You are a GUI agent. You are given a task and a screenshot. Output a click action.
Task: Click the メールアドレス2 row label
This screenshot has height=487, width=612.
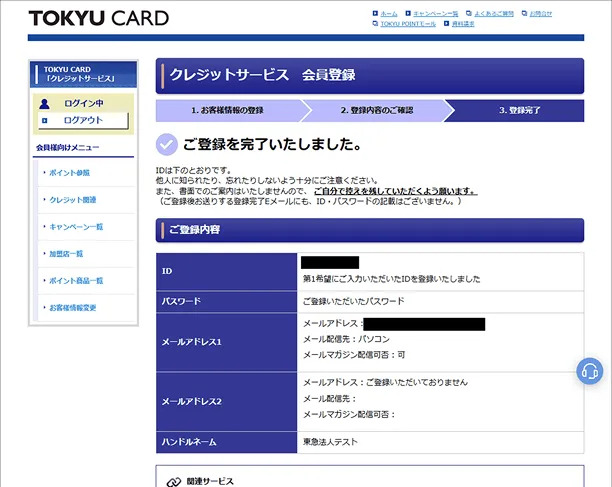(226, 402)
